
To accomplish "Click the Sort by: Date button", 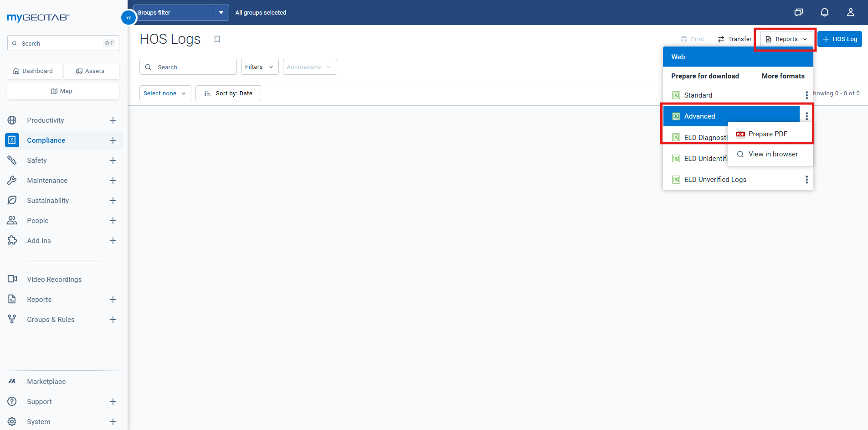I will click(228, 93).
